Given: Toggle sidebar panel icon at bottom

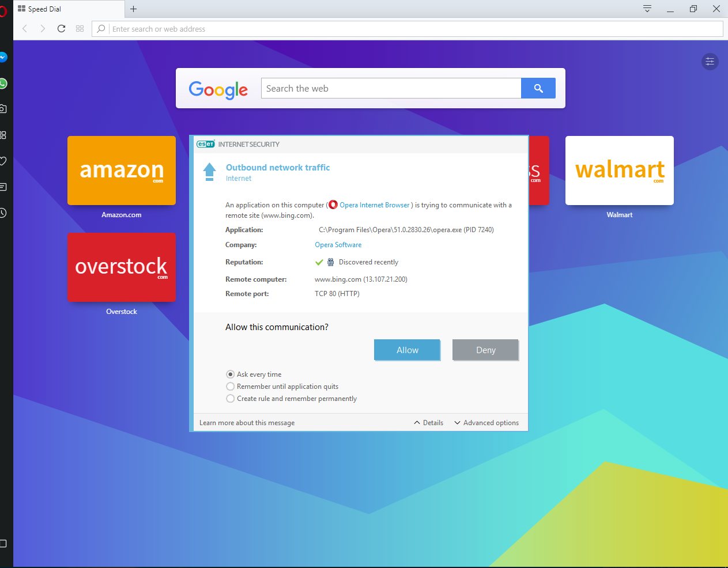Looking at the screenshot, I should 3,543.
